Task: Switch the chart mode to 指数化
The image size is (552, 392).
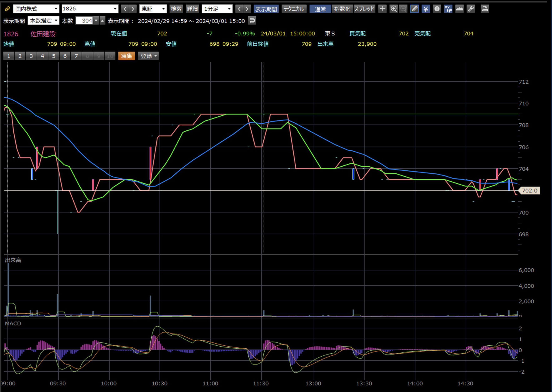Action: pos(342,9)
